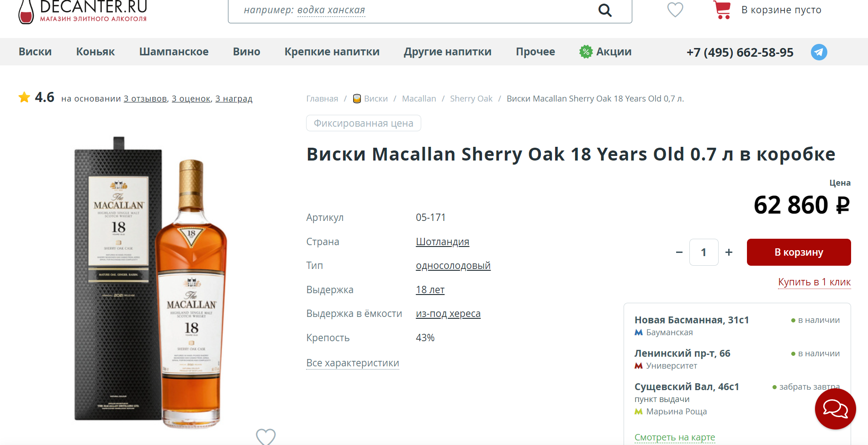Open the Крепкие напитки menu
Image resolution: width=868 pixels, height=445 pixels.
point(332,52)
